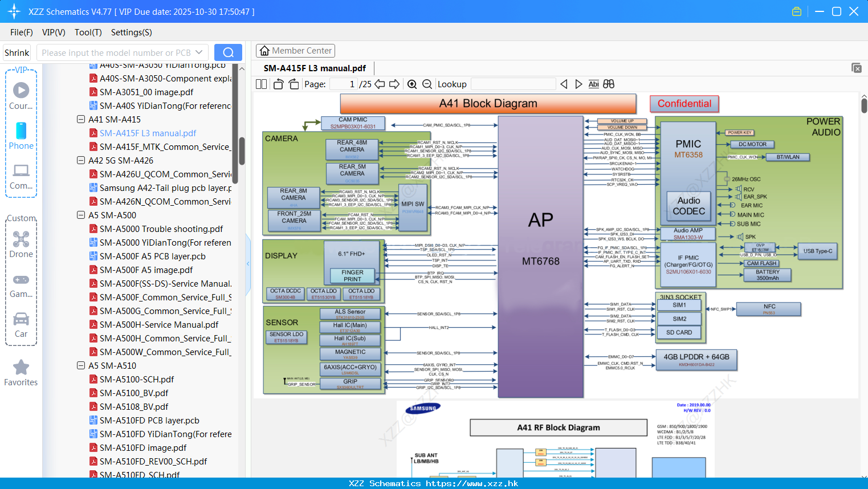This screenshot has height=489, width=868.
Task: Click the XZZ Schematics app logo
Action: pos(14,11)
